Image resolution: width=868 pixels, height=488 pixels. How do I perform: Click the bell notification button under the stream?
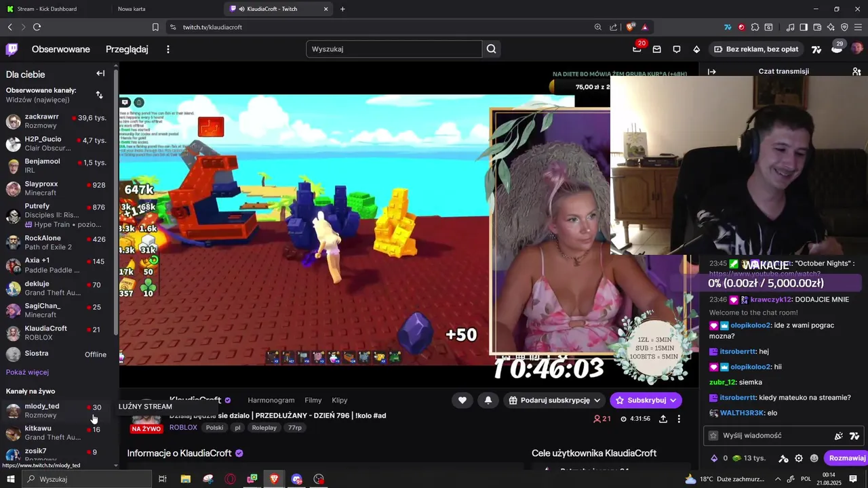488,400
